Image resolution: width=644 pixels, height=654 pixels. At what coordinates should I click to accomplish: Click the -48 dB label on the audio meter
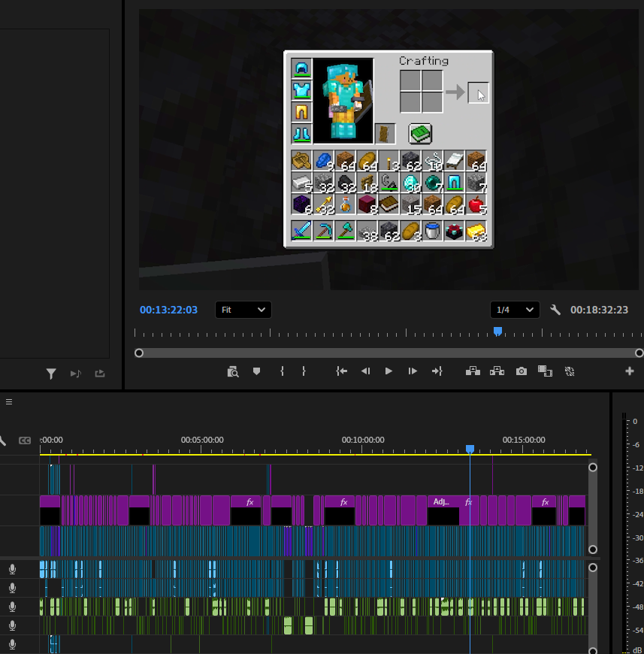coord(637,607)
